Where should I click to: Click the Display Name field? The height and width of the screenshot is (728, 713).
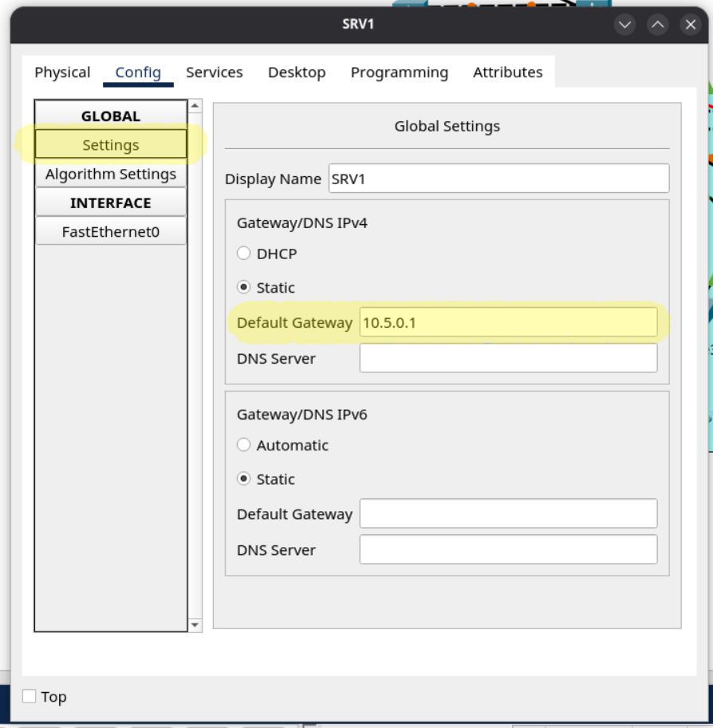[498, 179]
